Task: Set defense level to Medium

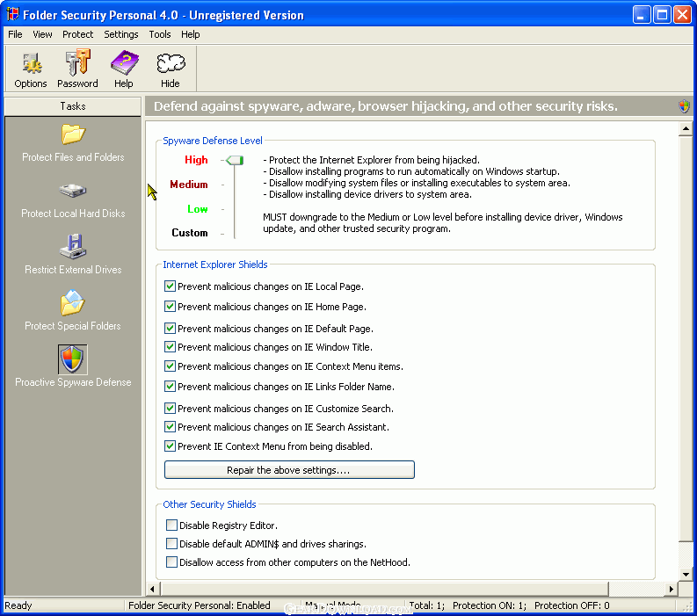Action: 188,185
